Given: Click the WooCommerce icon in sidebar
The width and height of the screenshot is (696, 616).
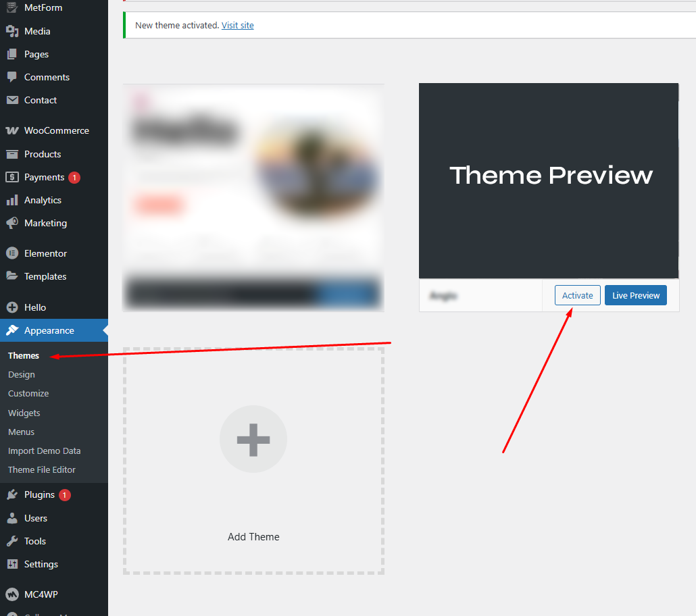Looking at the screenshot, I should [12, 131].
